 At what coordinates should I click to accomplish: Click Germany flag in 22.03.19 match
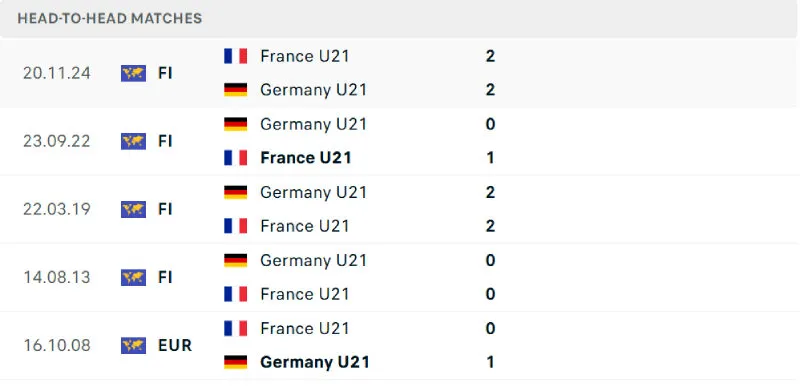(x=235, y=192)
